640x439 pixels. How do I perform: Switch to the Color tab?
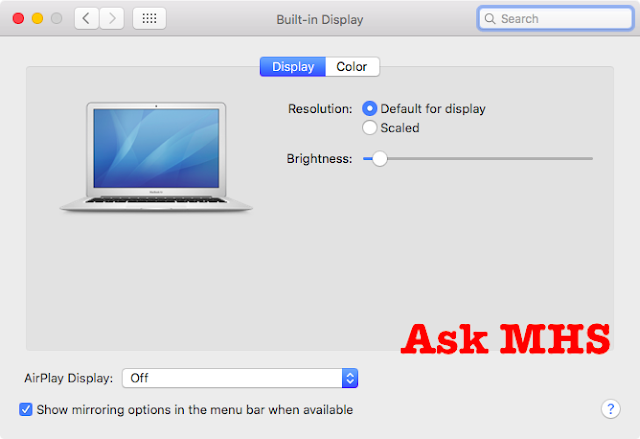pyautogui.click(x=352, y=67)
